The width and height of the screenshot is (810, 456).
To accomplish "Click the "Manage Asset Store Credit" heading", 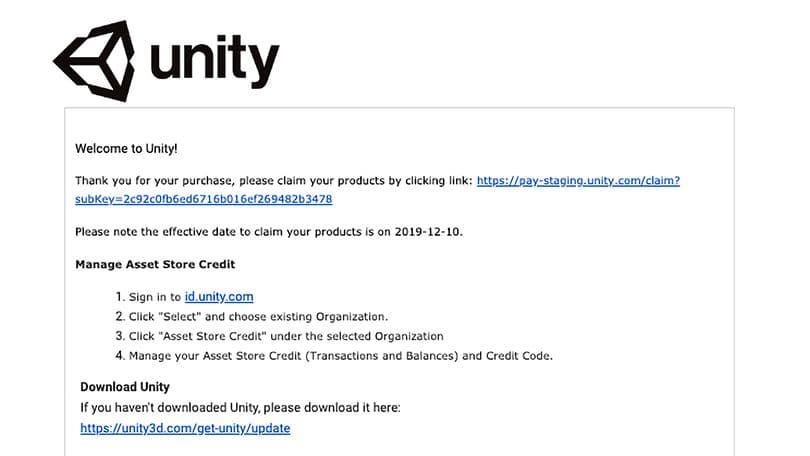I will pyautogui.click(x=155, y=265).
